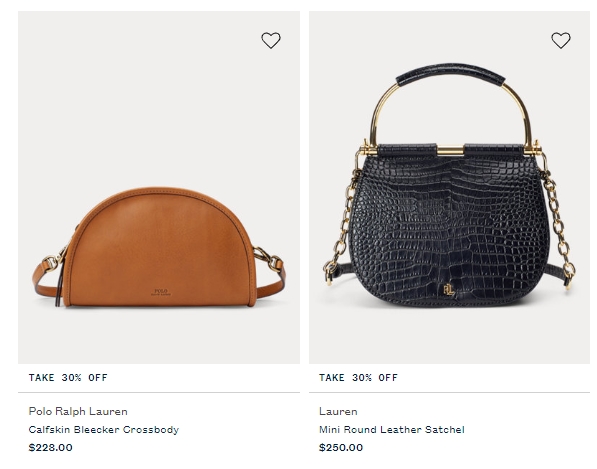
Task: Click TAKE 30% OFF promo under crossbody
Action: tap(68, 378)
